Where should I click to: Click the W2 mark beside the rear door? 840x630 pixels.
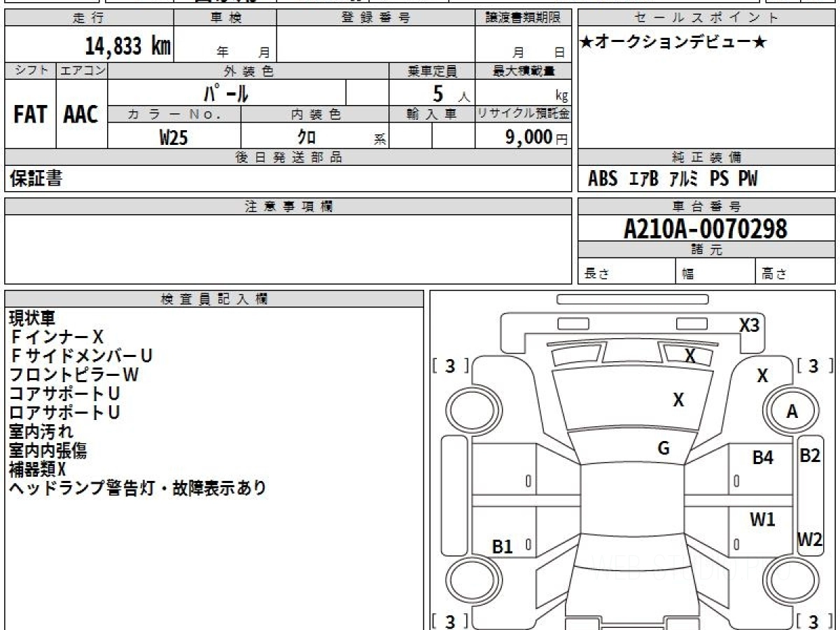click(810, 540)
